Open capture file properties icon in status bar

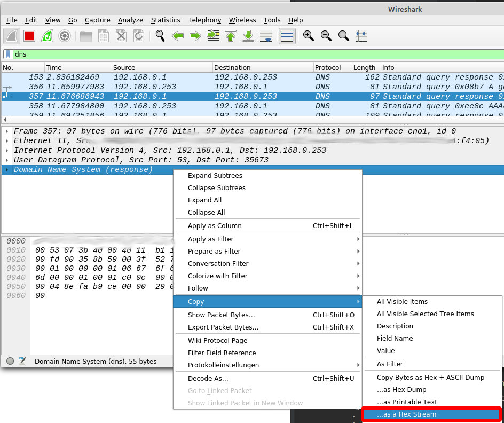(22, 361)
